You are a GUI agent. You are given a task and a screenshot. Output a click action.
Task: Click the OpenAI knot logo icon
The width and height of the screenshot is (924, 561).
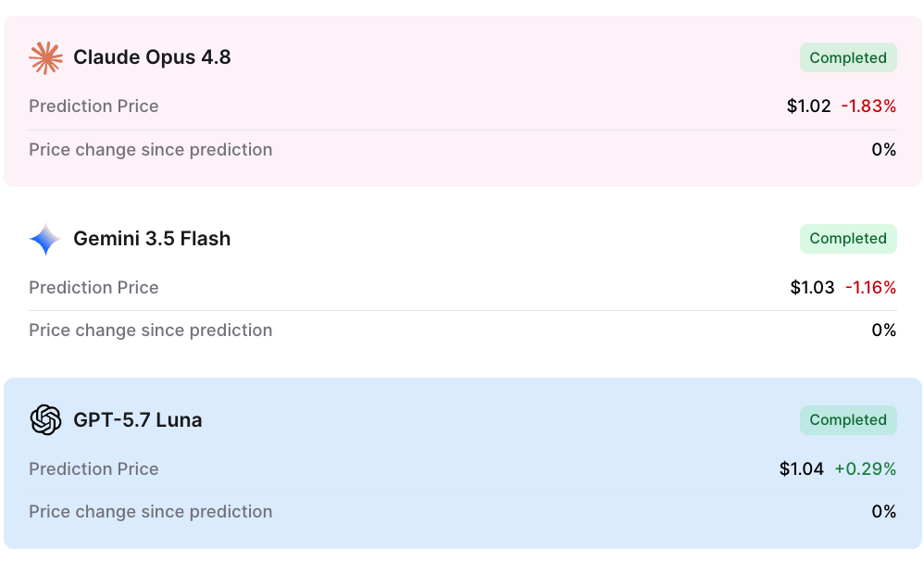(x=45, y=420)
